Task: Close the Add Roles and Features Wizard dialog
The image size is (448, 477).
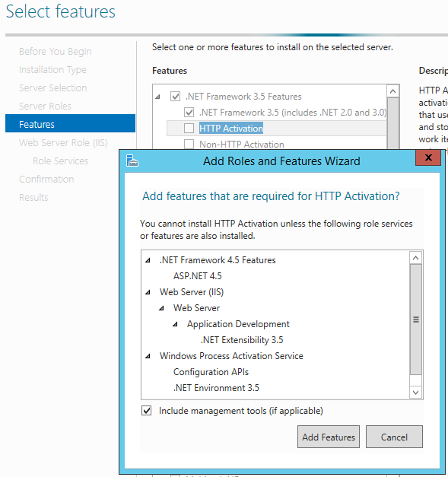Action: click(x=428, y=157)
